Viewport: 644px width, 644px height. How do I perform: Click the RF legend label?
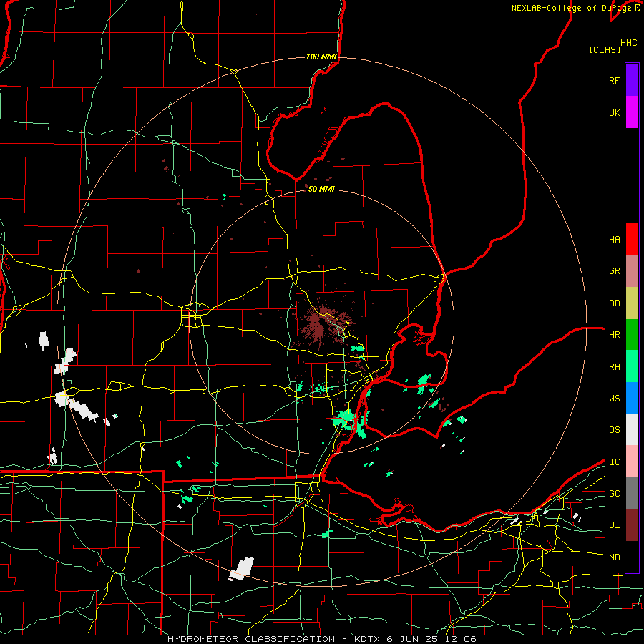(614, 80)
